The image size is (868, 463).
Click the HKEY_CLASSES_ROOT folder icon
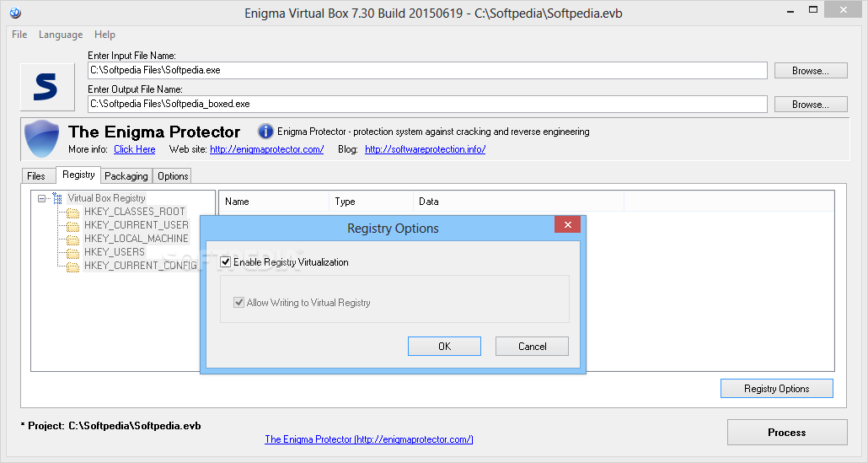pyautogui.click(x=72, y=213)
